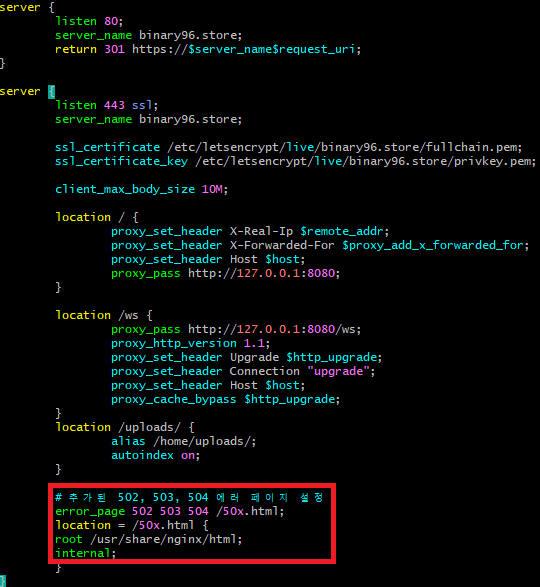Click 'alias /home/uploads/;' line
This screenshot has height=587, width=540.
click(183, 441)
